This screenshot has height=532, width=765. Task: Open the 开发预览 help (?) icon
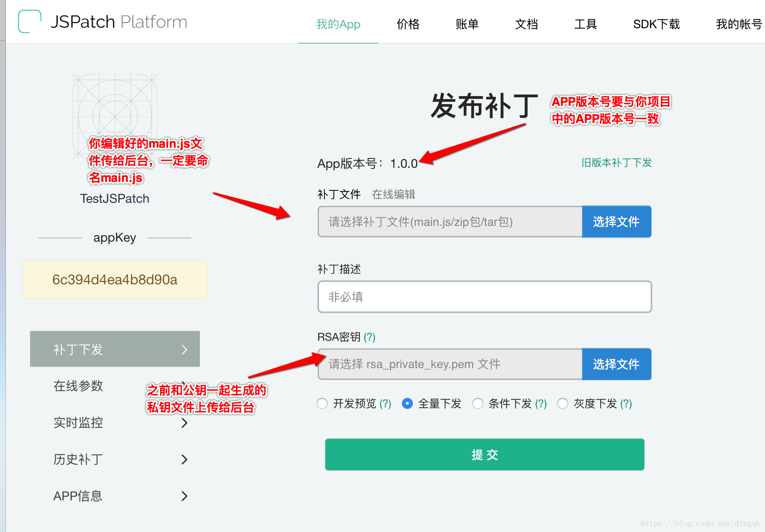tap(385, 404)
